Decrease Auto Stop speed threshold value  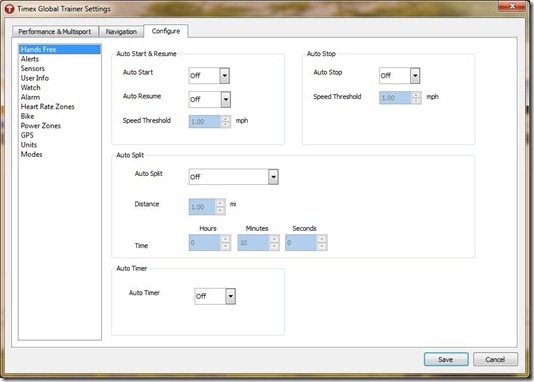pyautogui.click(x=416, y=101)
